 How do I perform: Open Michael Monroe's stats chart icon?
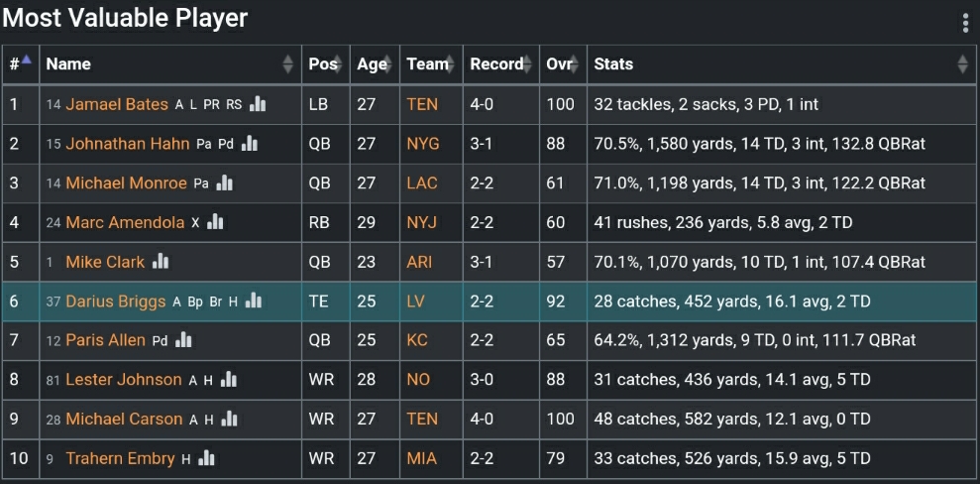click(x=225, y=183)
